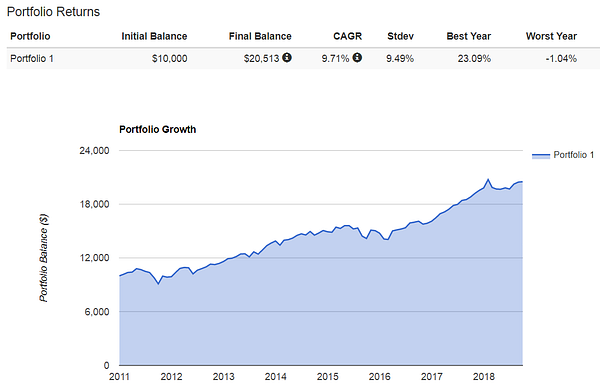Click the $20,513 final balance value
Image resolution: width=600 pixels, height=389 pixels.
pyautogui.click(x=262, y=59)
